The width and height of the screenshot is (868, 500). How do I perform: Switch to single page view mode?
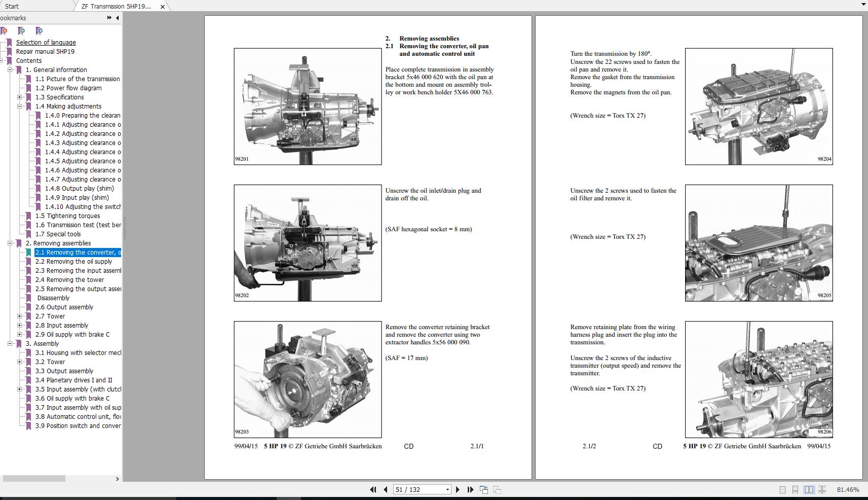click(783, 490)
